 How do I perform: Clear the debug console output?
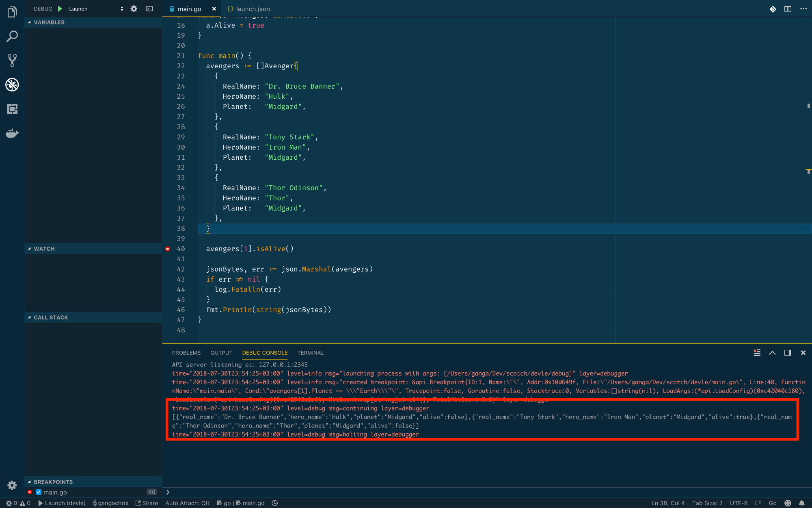point(756,353)
